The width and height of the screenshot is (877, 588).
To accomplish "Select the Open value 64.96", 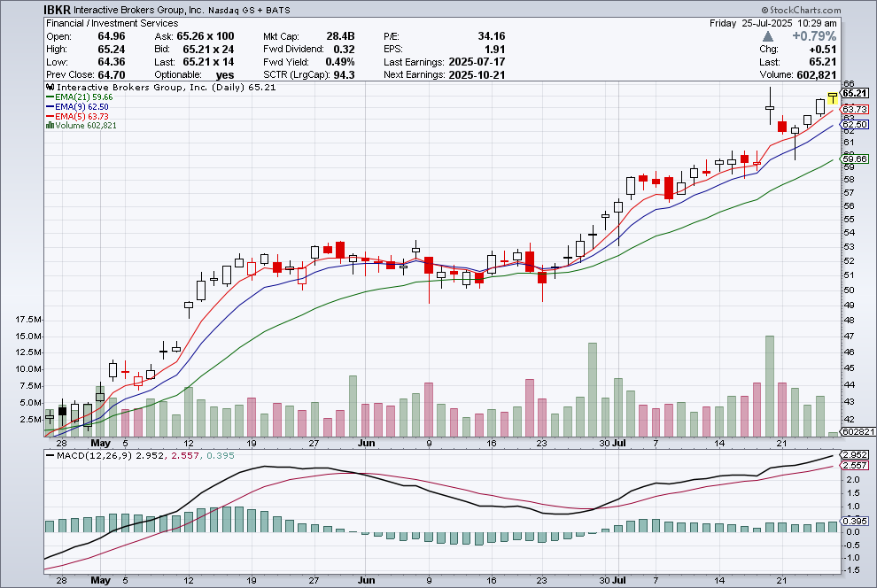I will (x=112, y=36).
